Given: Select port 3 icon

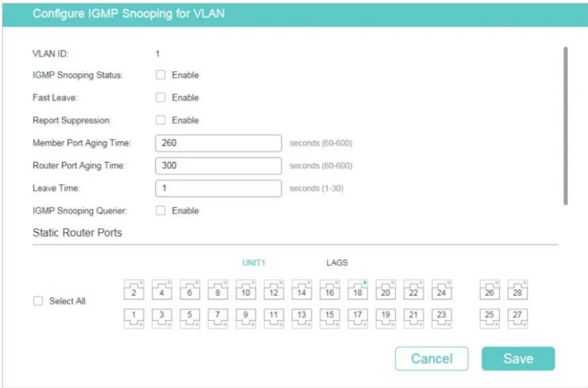Looking at the screenshot, I should coord(162,319).
